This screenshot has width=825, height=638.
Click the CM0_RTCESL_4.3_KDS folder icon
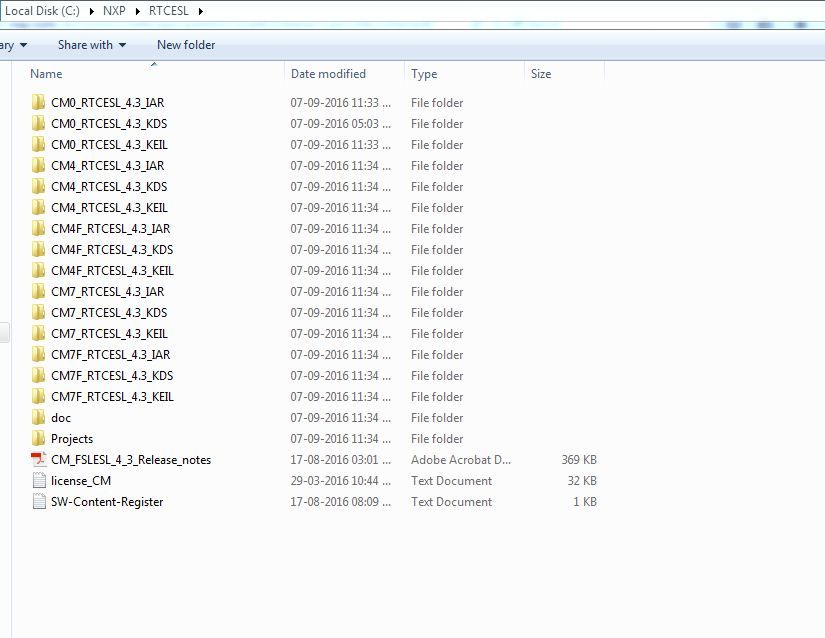pos(38,123)
